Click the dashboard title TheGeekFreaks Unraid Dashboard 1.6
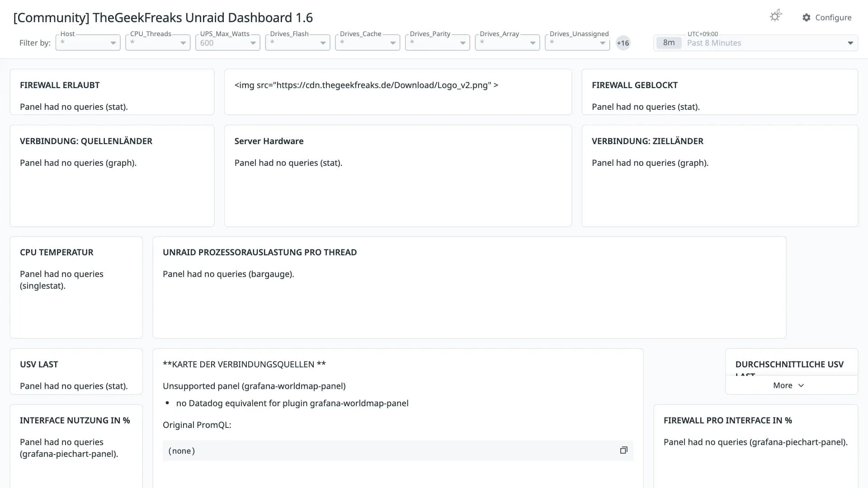The image size is (868, 488). pyautogui.click(x=163, y=18)
